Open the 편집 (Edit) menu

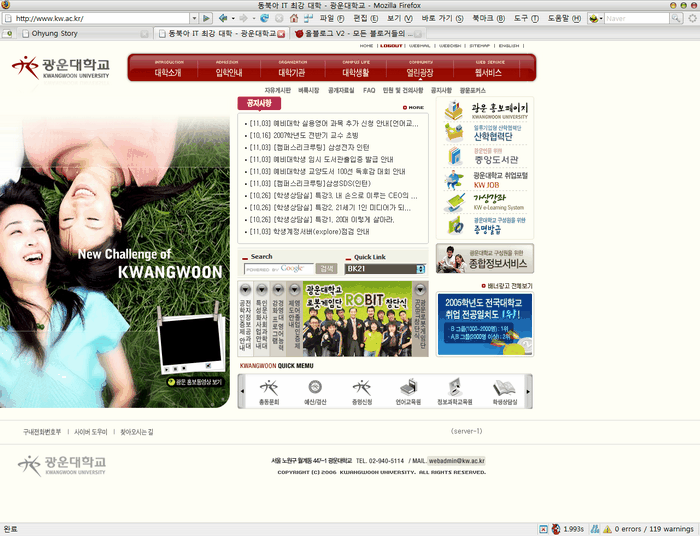[366, 18]
